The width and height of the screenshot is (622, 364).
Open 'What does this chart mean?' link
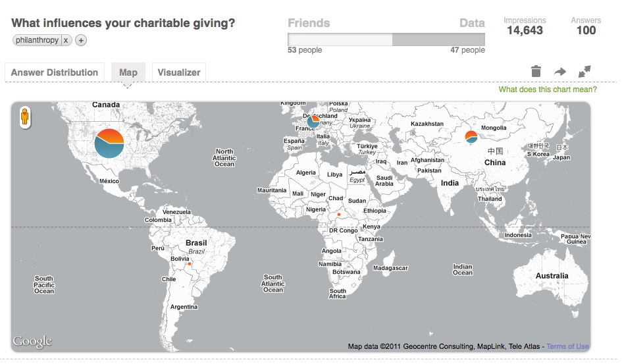(x=548, y=90)
